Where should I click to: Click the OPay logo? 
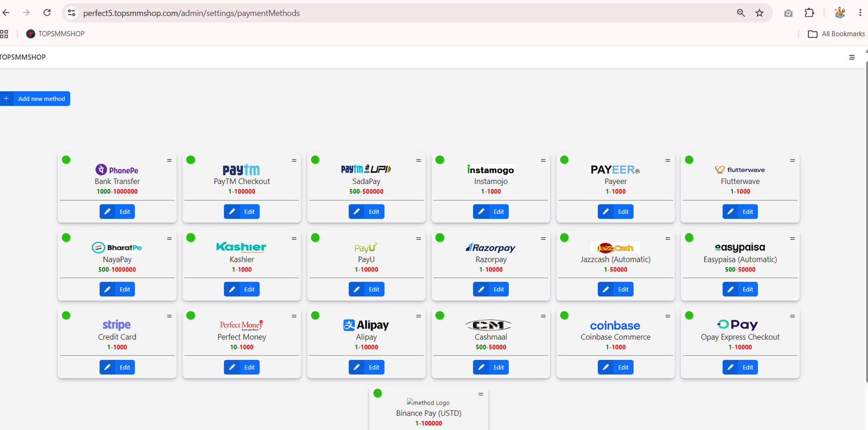737,325
